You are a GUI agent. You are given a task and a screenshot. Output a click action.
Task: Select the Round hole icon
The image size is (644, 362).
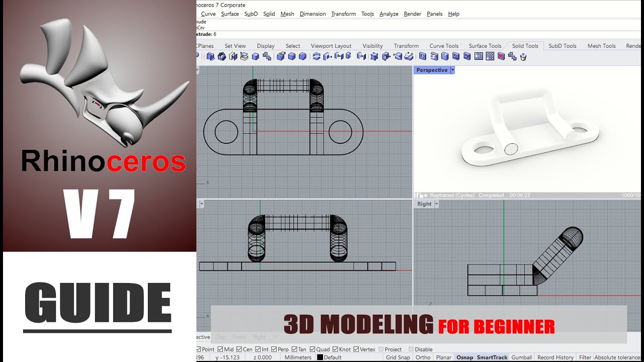point(423,56)
